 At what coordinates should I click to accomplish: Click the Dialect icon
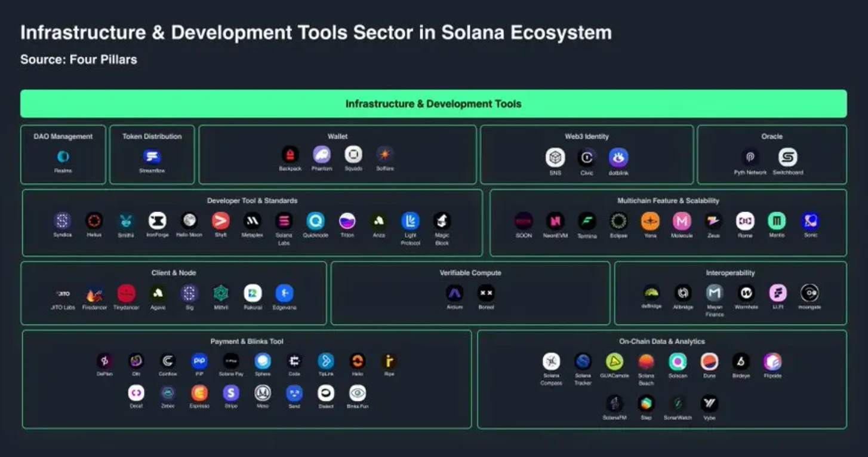click(326, 393)
